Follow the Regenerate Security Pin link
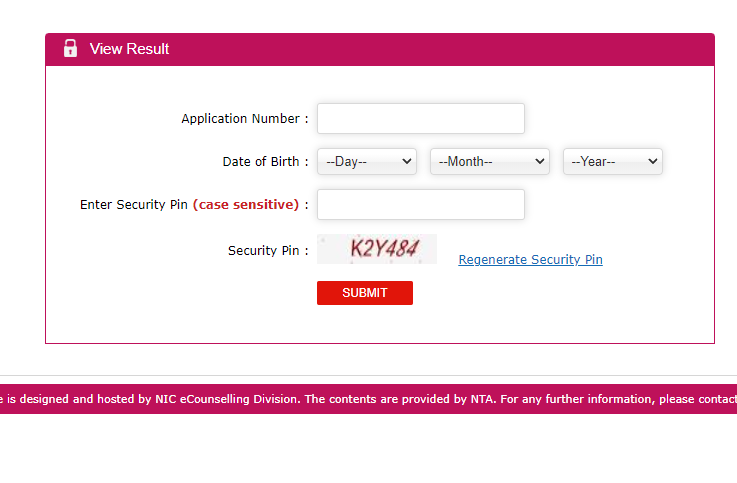Screen dimensions: 737x483 [x=530, y=260]
